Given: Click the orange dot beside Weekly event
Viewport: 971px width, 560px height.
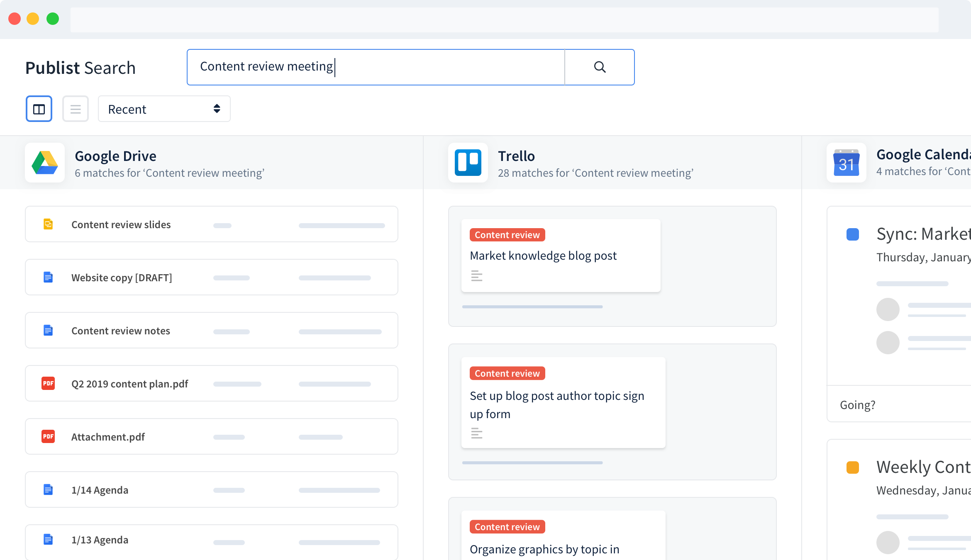Looking at the screenshot, I should coord(852,467).
